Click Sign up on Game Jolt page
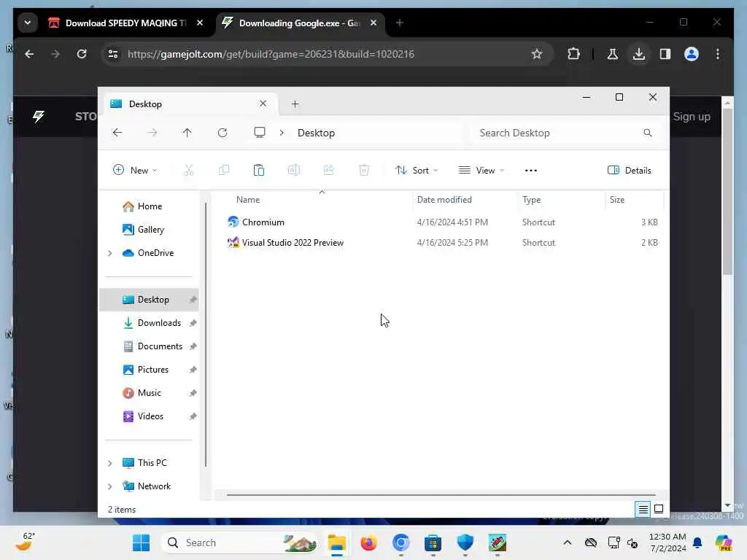747x560 pixels. click(692, 117)
